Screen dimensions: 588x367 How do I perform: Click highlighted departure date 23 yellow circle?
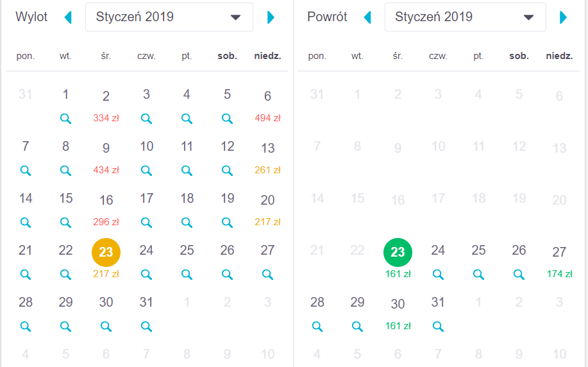tap(106, 252)
